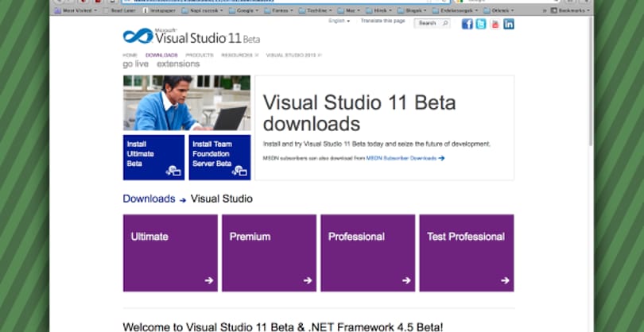The height and width of the screenshot is (332, 644).
Task: Open the Most Visited bookmarks folder
Action: [76, 10]
